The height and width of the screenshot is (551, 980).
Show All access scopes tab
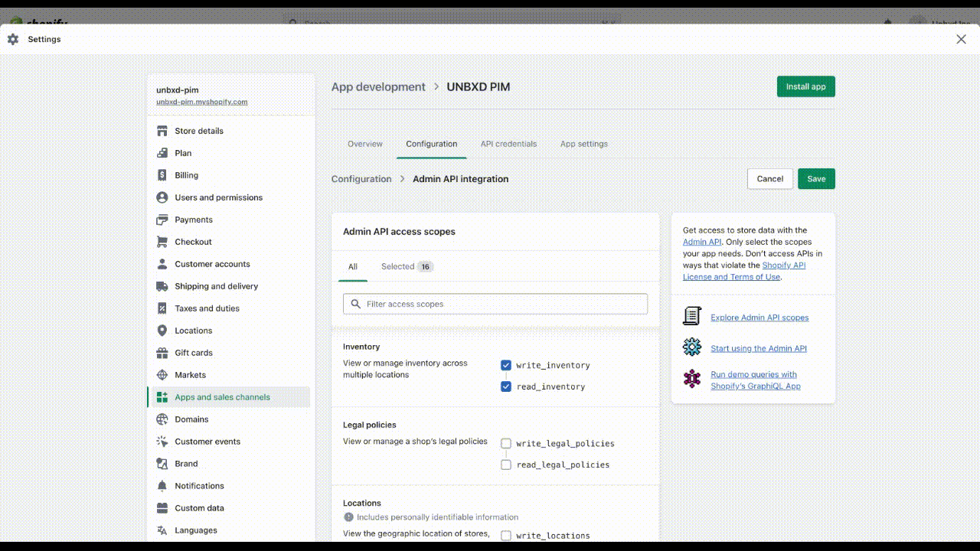pos(353,266)
